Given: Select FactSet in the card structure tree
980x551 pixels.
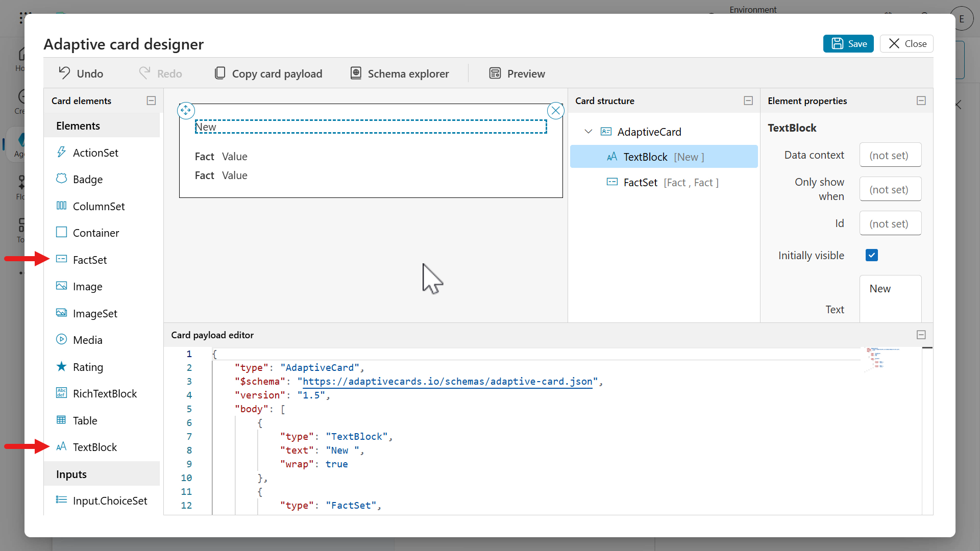Looking at the screenshot, I should tap(640, 182).
